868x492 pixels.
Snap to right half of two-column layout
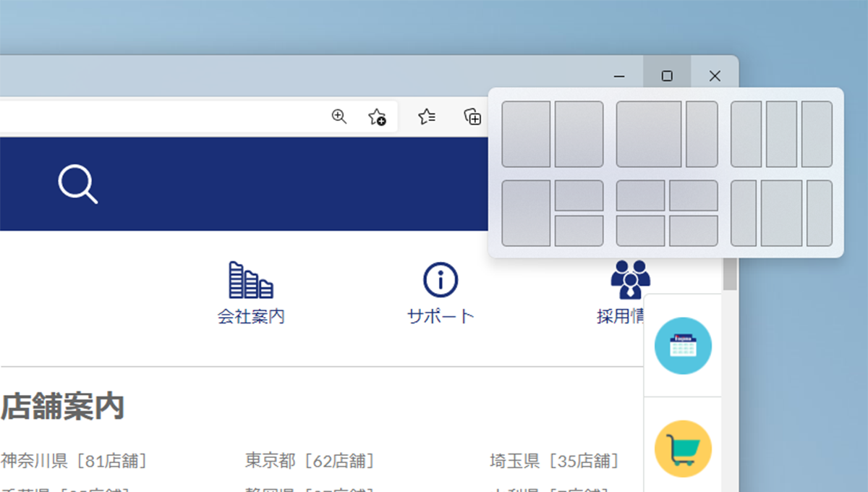tap(579, 134)
